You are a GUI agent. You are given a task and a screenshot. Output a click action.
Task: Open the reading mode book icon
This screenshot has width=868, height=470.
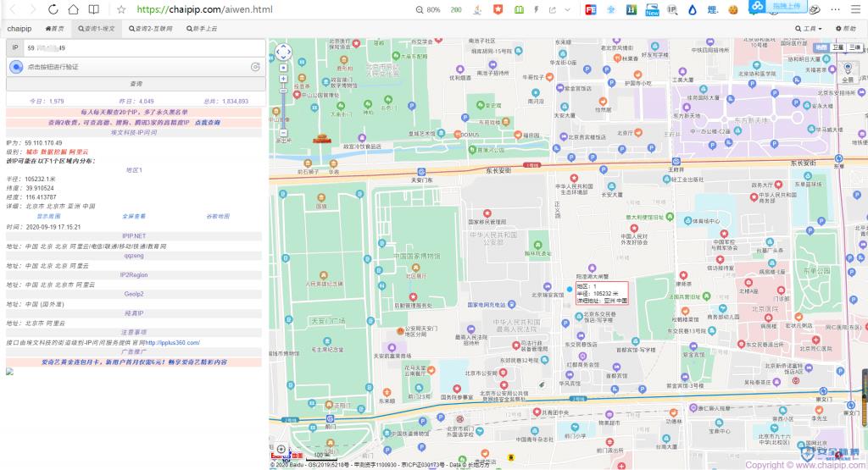coord(94,9)
